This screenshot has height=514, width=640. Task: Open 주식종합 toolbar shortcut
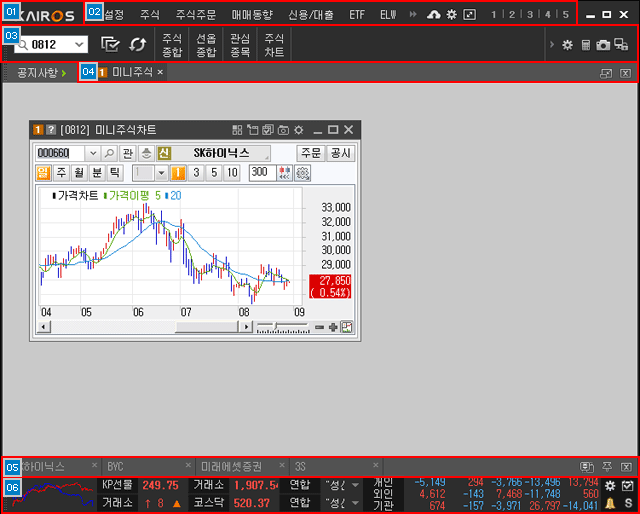point(172,45)
